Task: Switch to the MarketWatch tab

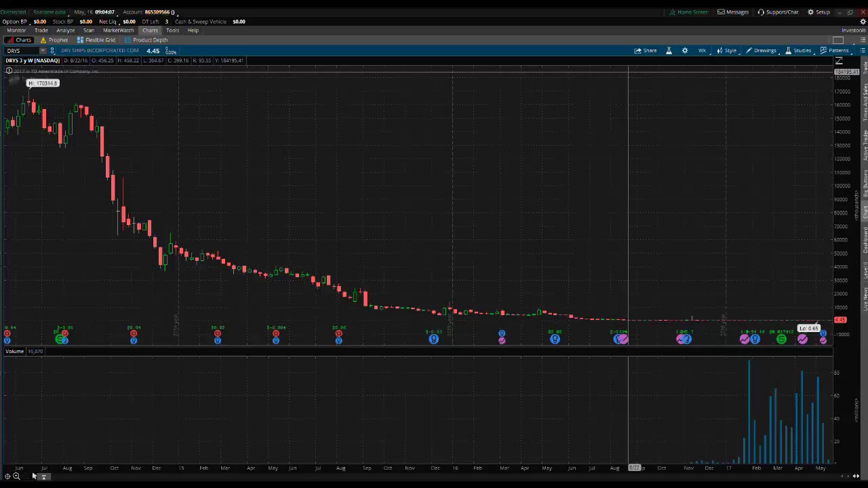Action: coord(119,30)
